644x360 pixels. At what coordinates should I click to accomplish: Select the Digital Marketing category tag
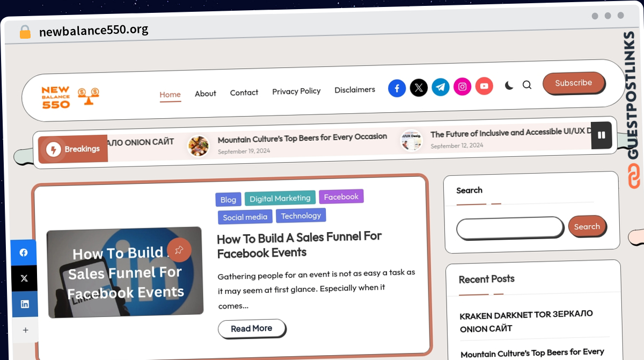280,198
